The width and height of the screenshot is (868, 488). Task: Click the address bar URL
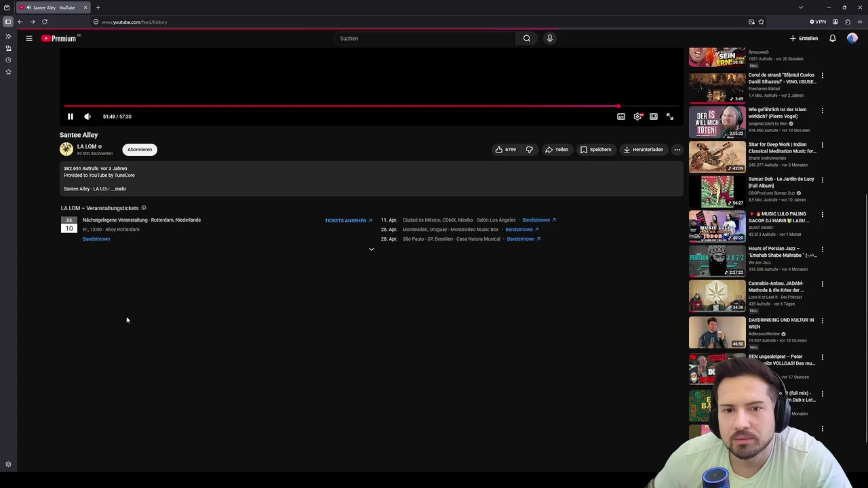coord(134,22)
